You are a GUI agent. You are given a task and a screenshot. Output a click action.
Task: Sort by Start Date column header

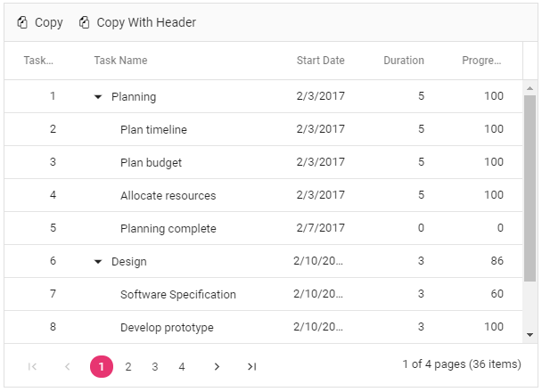(320, 61)
